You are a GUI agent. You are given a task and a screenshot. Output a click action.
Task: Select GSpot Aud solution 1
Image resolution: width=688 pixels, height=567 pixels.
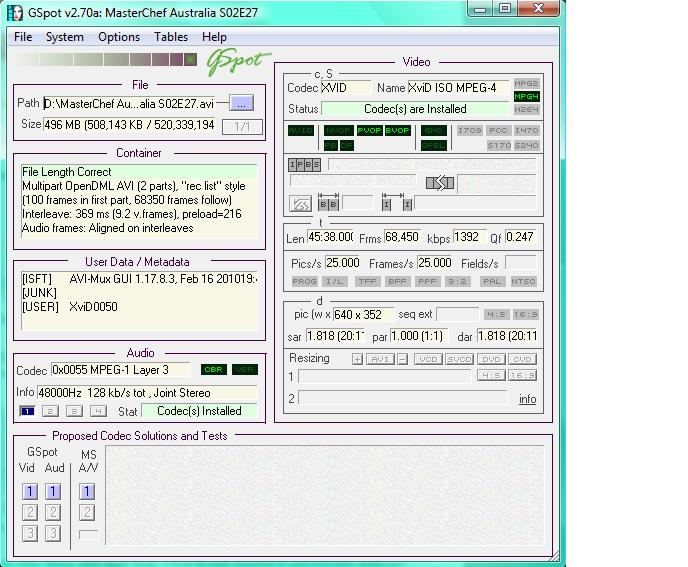click(53, 492)
